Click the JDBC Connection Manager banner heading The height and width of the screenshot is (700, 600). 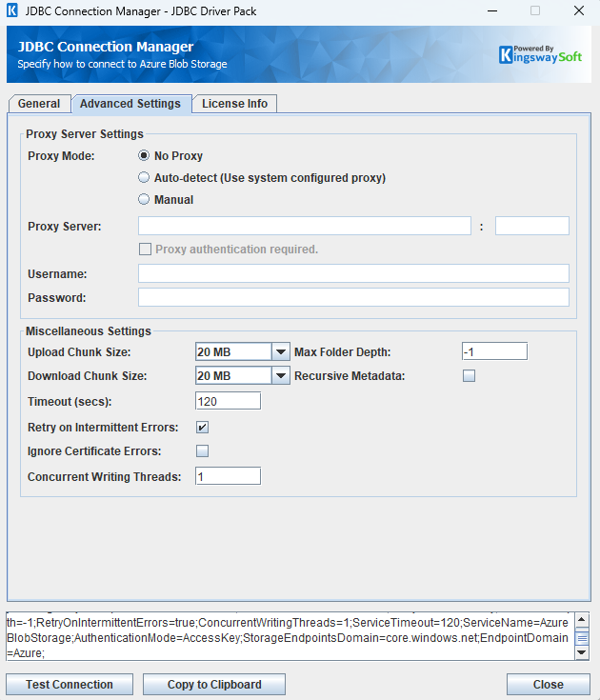click(x=106, y=47)
